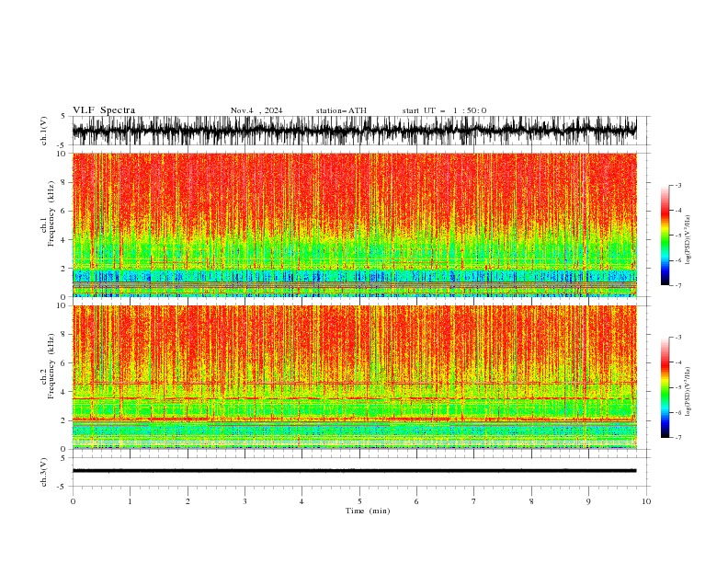
Task: Click time axis tick label "9"
Action: pyautogui.click(x=588, y=501)
